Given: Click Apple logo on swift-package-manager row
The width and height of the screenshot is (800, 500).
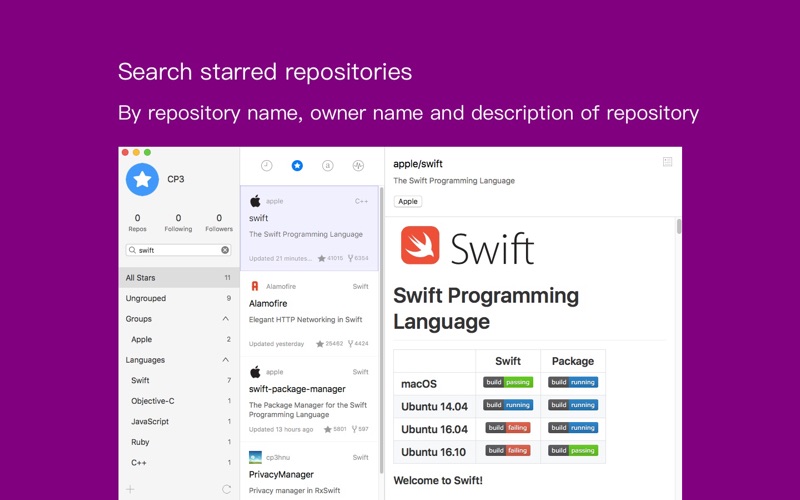Looking at the screenshot, I should (255, 372).
